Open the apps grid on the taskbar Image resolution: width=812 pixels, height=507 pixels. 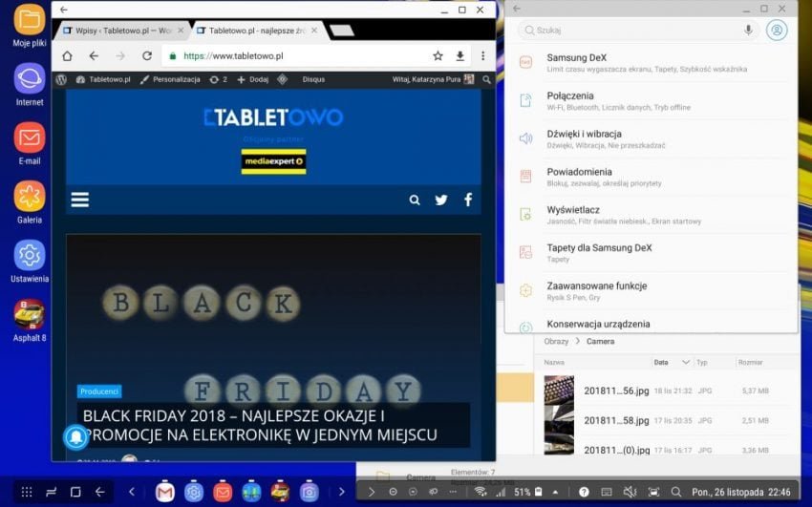(x=27, y=492)
